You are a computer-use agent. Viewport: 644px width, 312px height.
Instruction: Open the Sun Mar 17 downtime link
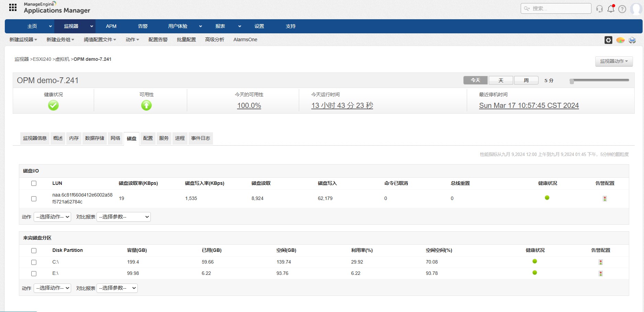529,105
